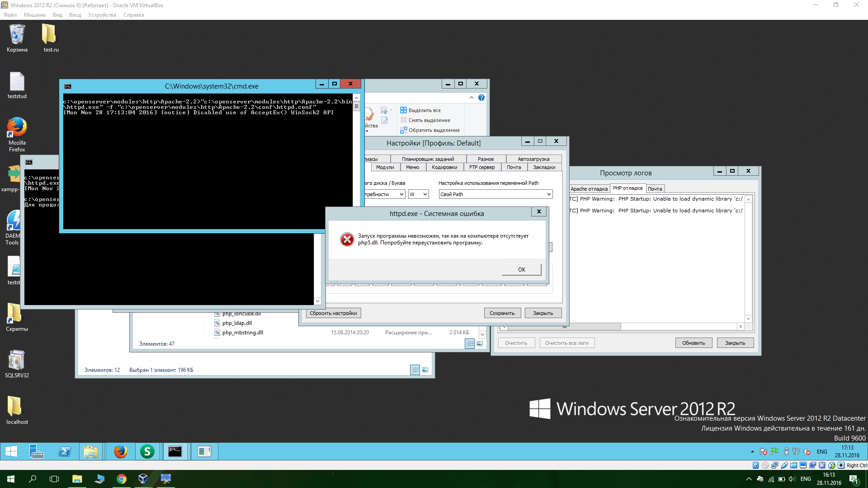Image resolution: width=868 pixels, height=488 pixels.
Task: Select php_ldap.dll file in list
Action: pyautogui.click(x=237, y=323)
